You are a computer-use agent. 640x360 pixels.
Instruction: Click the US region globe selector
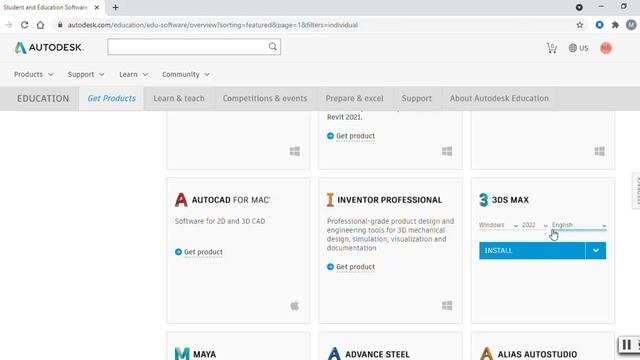click(578, 48)
